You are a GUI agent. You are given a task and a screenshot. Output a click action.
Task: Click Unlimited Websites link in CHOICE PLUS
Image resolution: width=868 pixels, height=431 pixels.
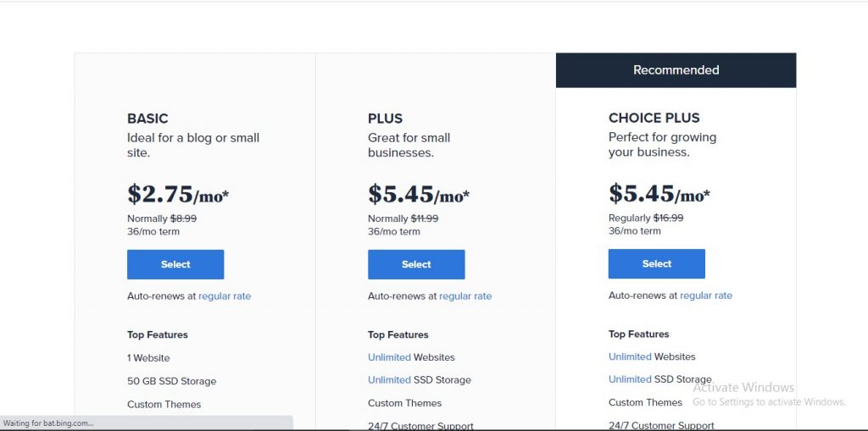[x=630, y=356]
